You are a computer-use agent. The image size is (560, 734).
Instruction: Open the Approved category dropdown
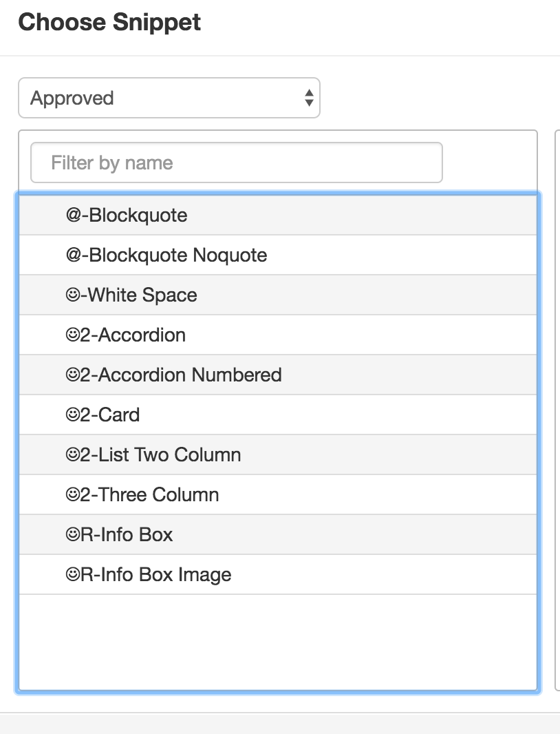169,98
